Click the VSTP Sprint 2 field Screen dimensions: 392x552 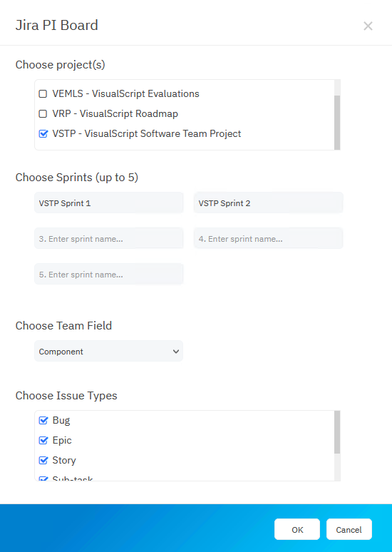coord(268,203)
